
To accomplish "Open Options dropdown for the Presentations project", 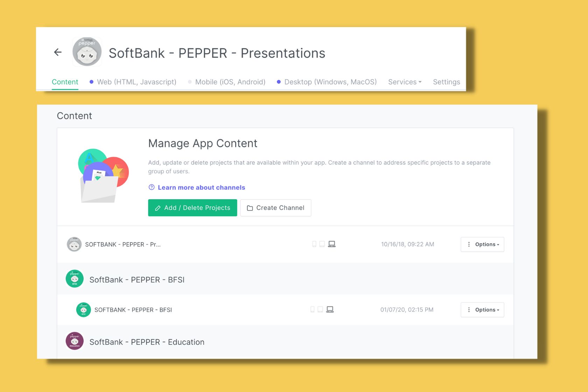I will click(482, 244).
